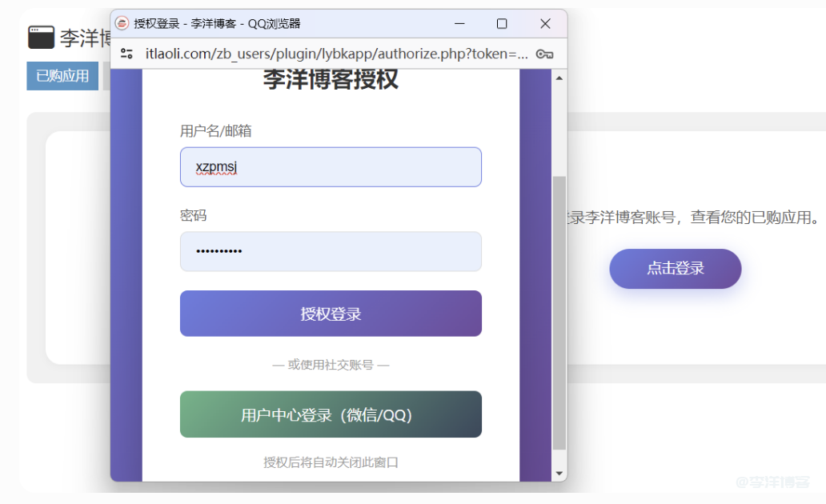Click the 密码 label
Image resolution: width=826 pixels, height=504 pixels.
pyautogui.click(x=194, y=215)
